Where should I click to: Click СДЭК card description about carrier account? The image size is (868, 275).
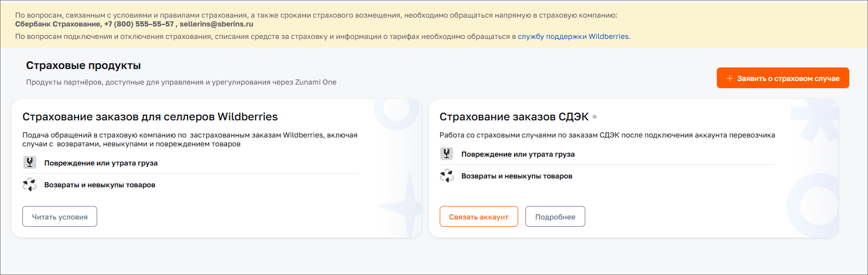pyautogui.click(x=608, y=135)
